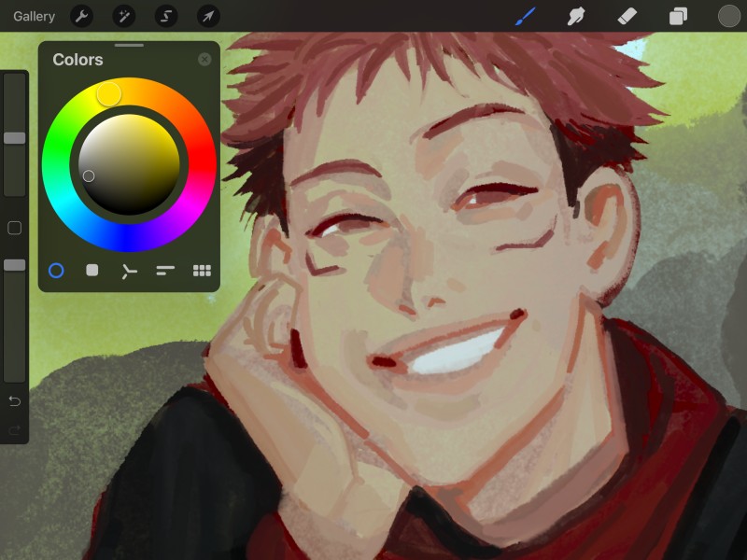Click the Colors panel title

tap(78, 60)
